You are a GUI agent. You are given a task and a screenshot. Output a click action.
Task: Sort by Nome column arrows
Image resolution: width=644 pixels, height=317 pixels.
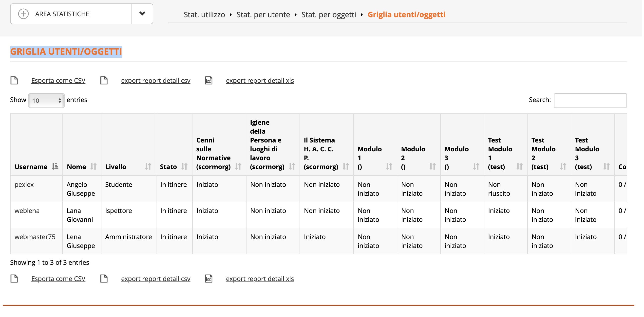[93, 166]
